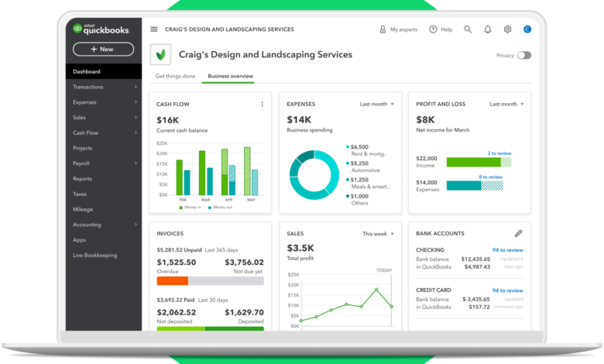Viewport: 604px width, 364px height.
Task: Click the MAY money in bar
Action: tap(247, 171)
